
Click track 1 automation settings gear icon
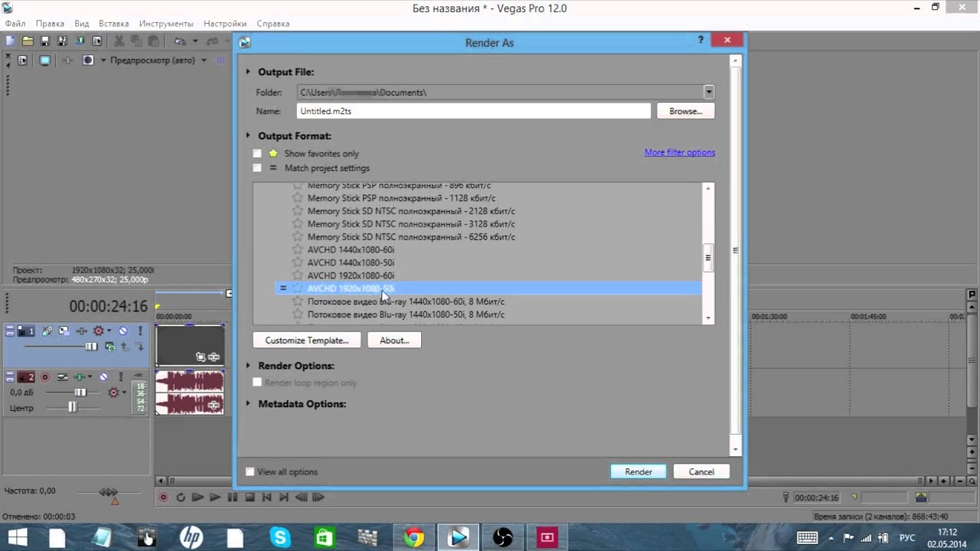[x=98, y=331]
